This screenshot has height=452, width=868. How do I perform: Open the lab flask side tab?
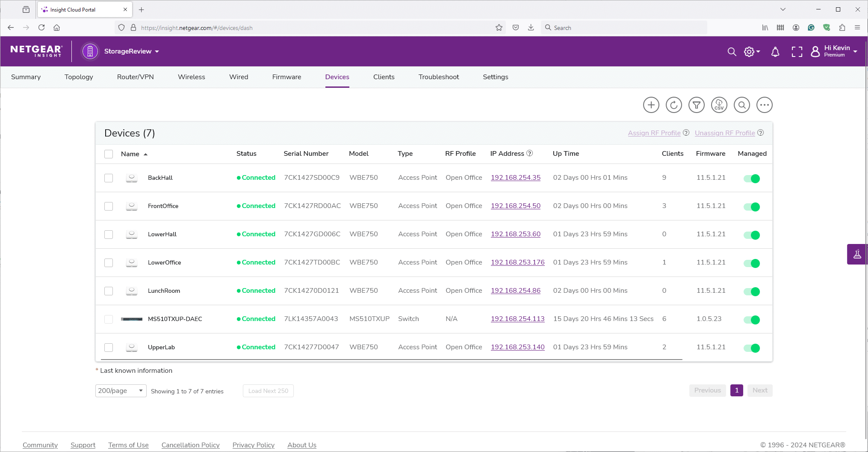pyautogui.click(x=857, y=254)
